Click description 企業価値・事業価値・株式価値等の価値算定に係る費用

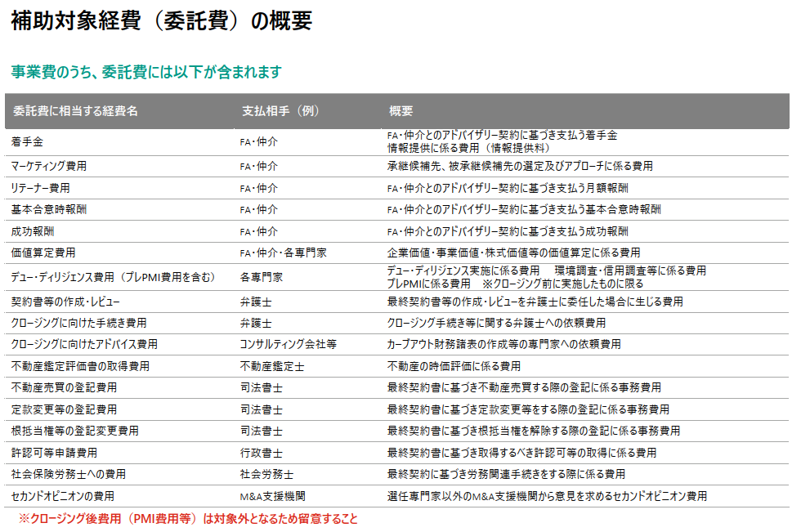pyautogui.click(x=514, y=253)
